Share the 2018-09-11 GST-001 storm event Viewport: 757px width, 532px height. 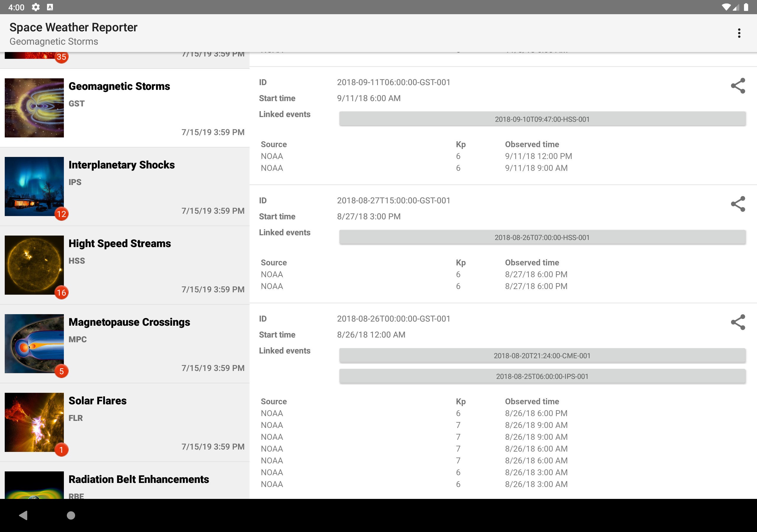737,86
